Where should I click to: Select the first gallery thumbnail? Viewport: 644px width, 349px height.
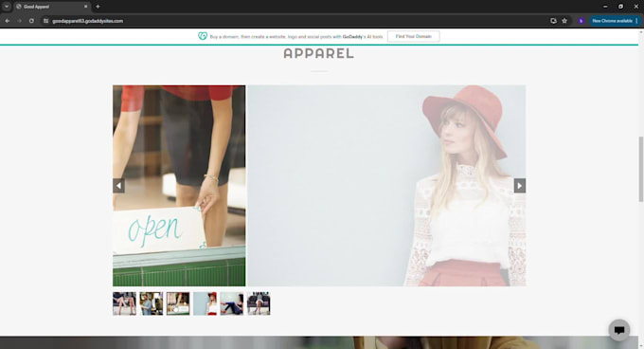point(124,303)
